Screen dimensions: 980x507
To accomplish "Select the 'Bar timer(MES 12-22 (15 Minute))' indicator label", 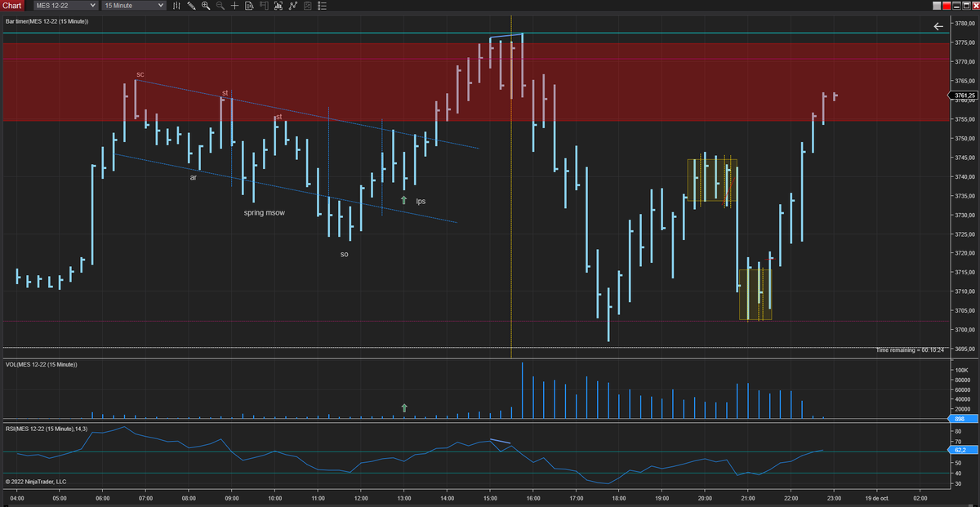I will tap(47, 20).
